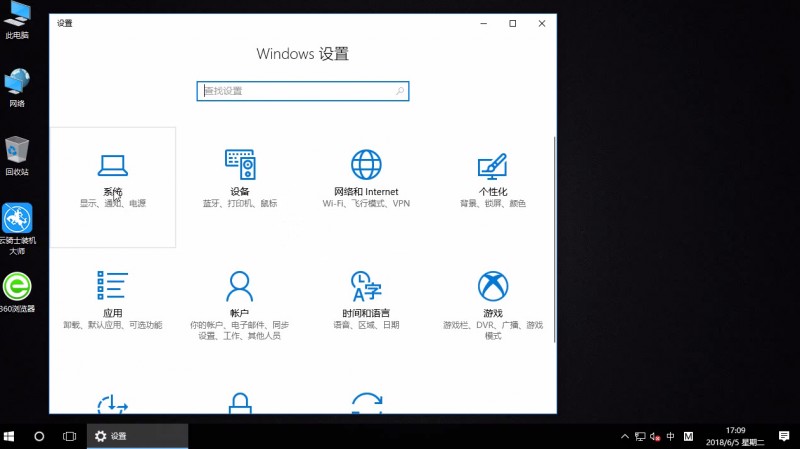Click the network tray icon
The width and height of the screenshot is (800, 449).
click(x=640, y=436)
